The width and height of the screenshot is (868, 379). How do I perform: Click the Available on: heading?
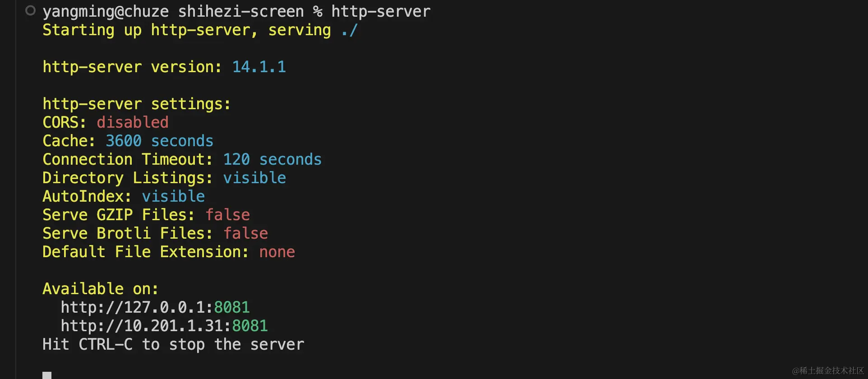click(101, 289)
